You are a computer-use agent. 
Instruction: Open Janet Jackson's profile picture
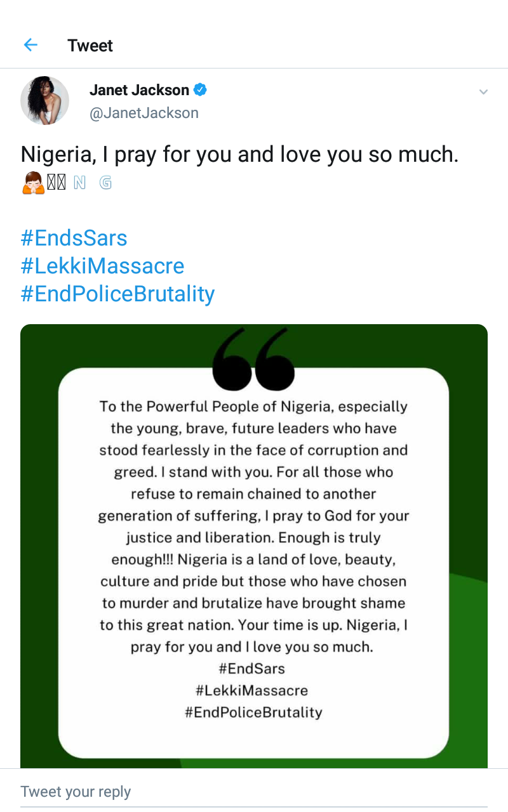[44, 100]
